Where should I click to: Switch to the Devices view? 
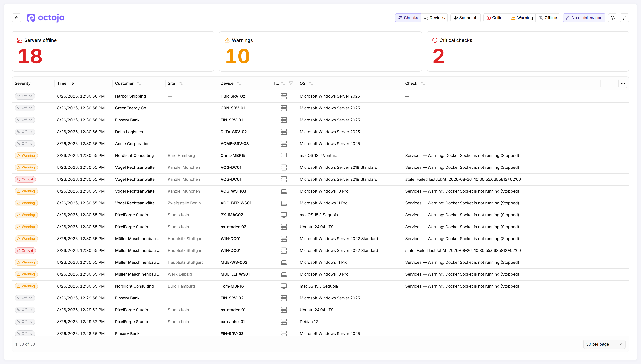434,18
